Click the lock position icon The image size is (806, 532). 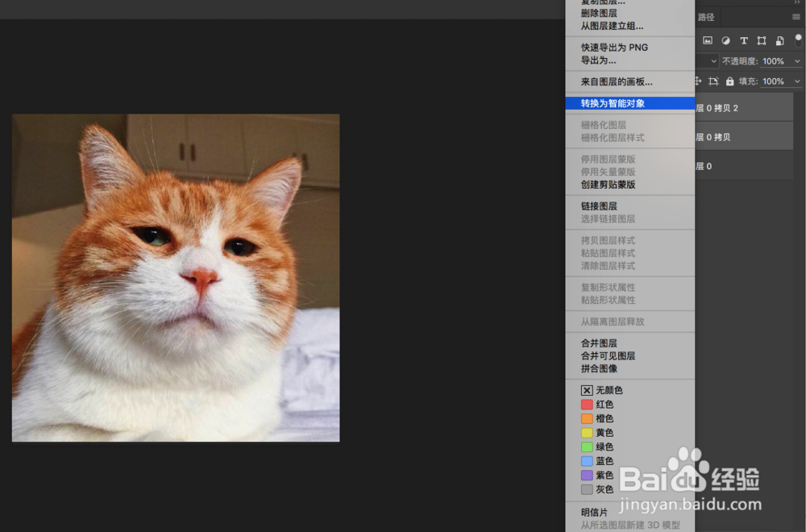click(x=698, y=81)
